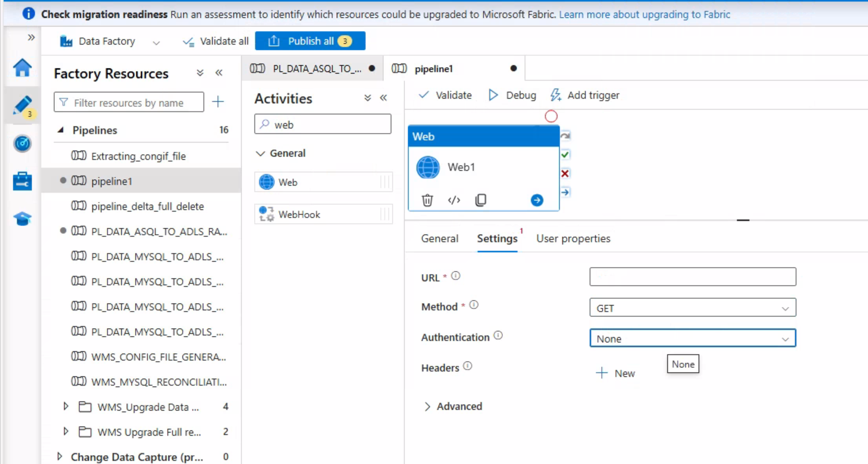Add a New header
The width and height of the screenshot is (868, 464).
616,373
